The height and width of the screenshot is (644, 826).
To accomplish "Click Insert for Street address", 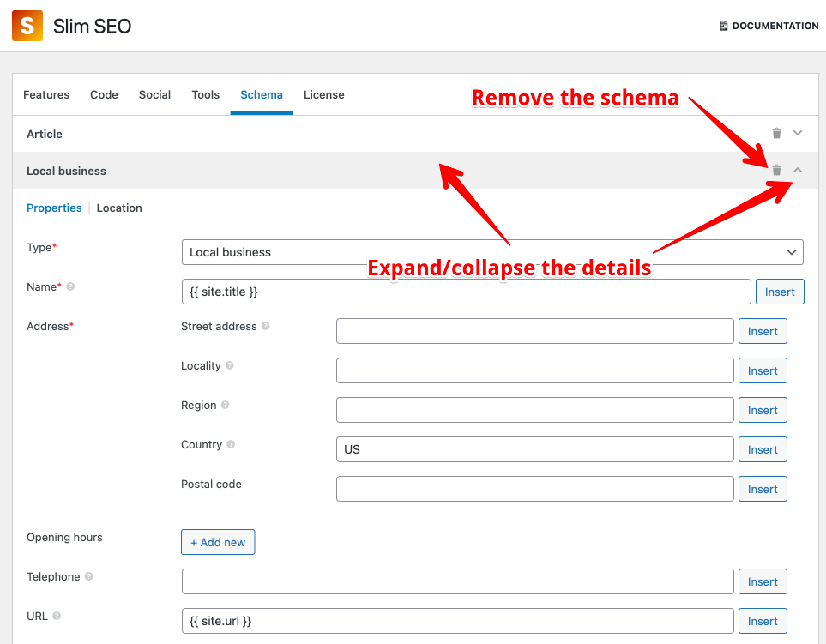I will point(763,331).
